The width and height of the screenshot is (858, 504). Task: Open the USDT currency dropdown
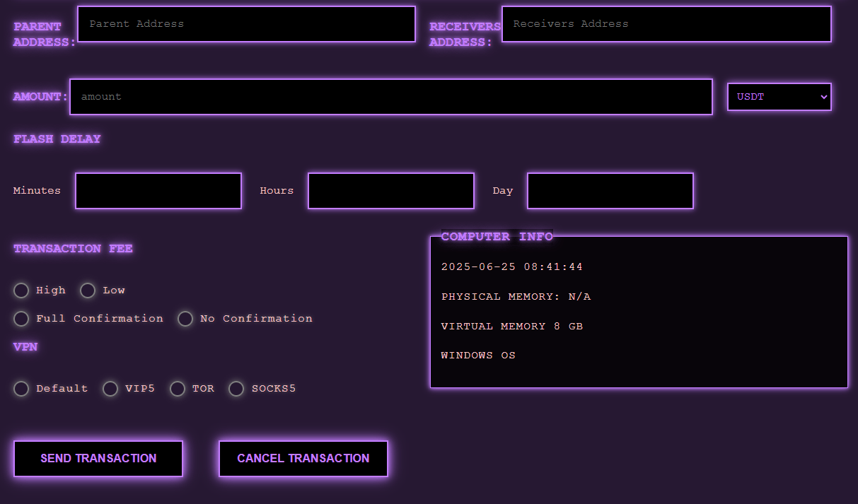779,97
